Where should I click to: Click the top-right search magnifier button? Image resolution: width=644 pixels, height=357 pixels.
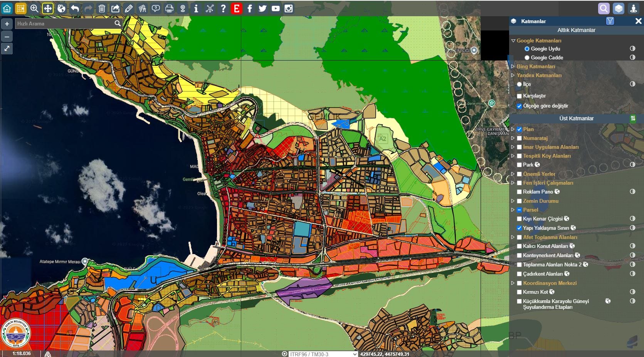tap(604, 8)
